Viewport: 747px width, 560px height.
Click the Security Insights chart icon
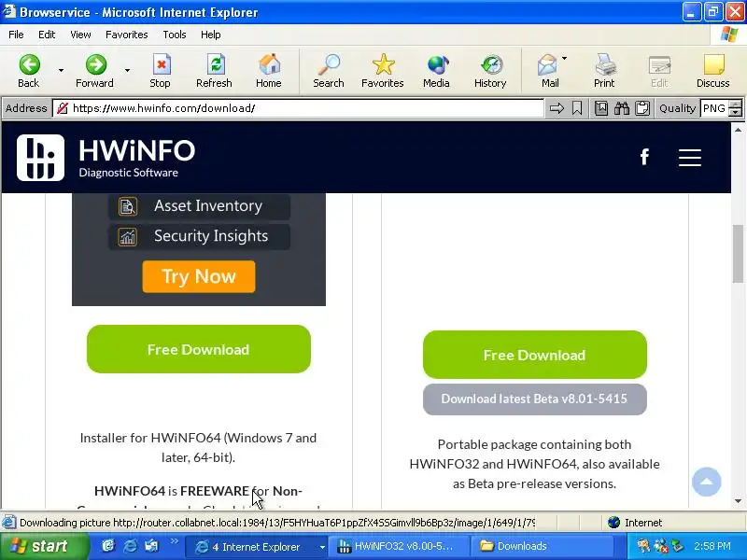click(128, 237)
